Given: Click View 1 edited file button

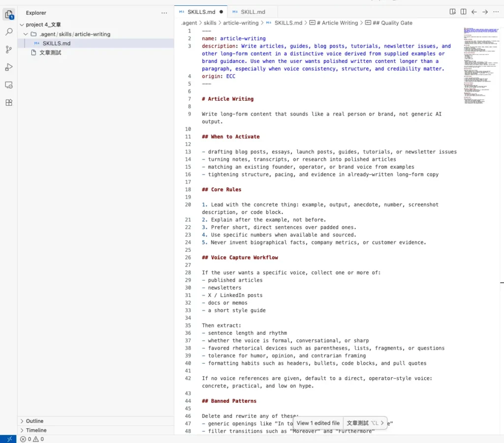Looking at the screenshot, I should (x=318, y=423).
